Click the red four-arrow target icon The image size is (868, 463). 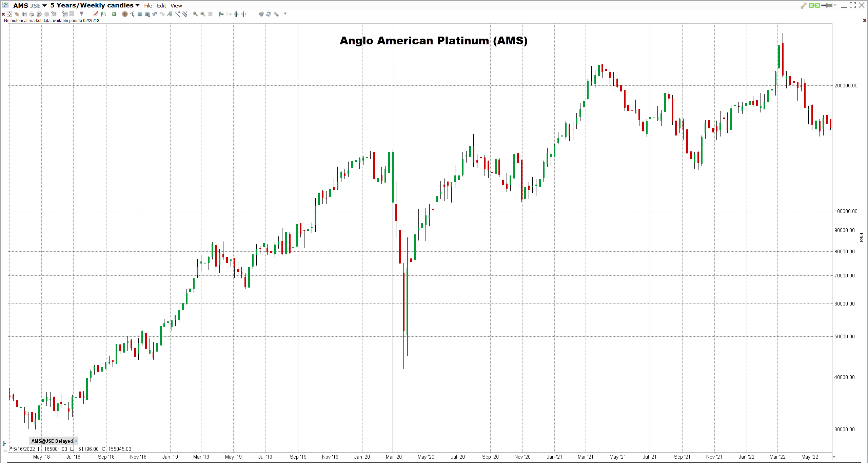coord(9,14)
